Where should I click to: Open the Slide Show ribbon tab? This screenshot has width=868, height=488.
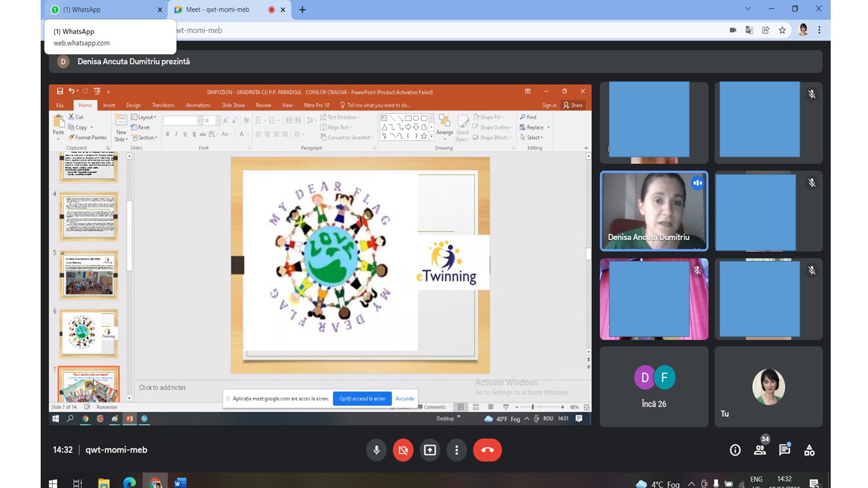(233, 105)
